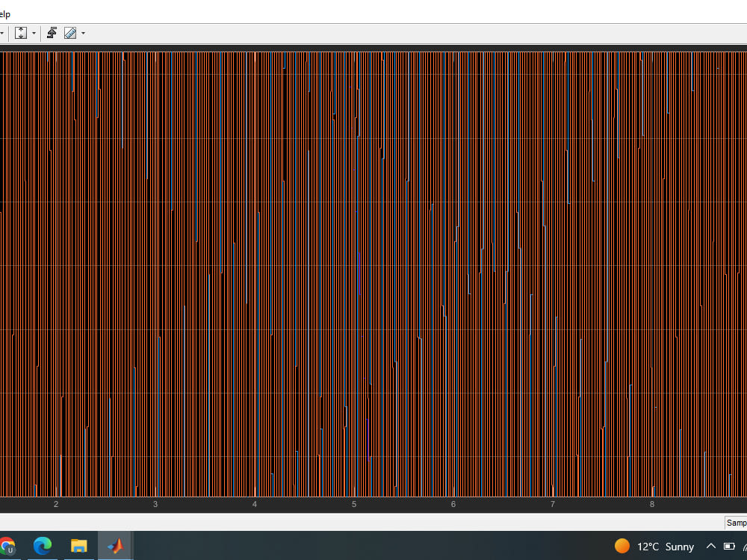Screen dimensions: 747x560
Task: Expand the measurements ruler dropdown arrow
Action: [84, 33]
